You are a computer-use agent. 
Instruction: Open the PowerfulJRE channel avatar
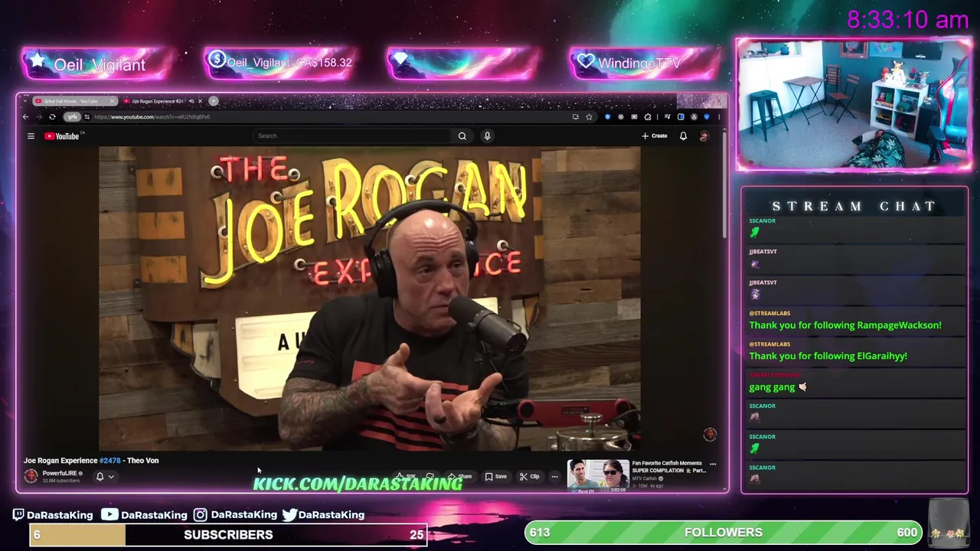point(31,476)
